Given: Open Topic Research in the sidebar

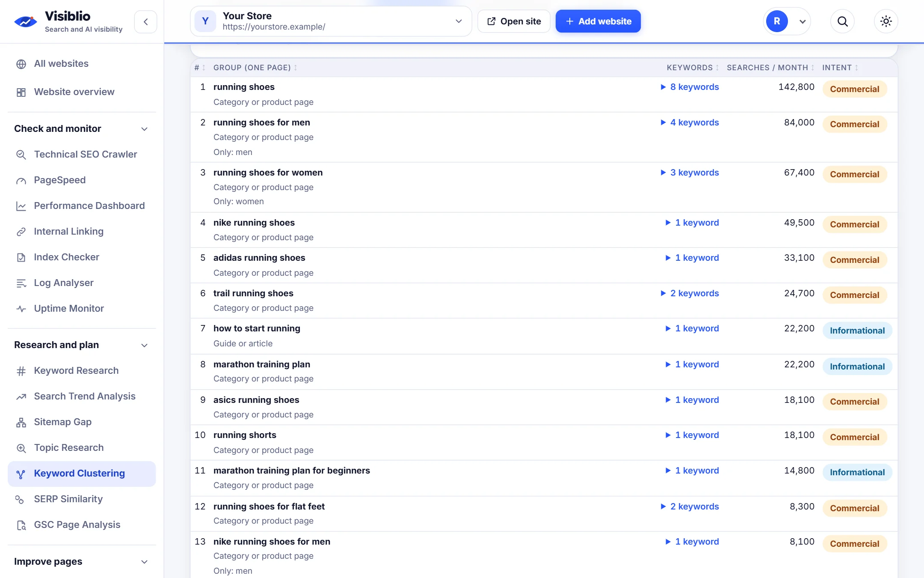Looking at the screenshot, I should pos(82,448).
